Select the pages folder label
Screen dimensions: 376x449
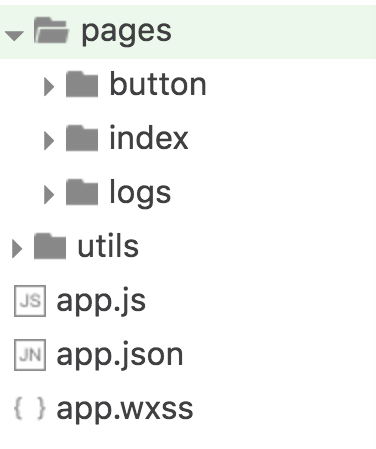(x=127, y=32)
